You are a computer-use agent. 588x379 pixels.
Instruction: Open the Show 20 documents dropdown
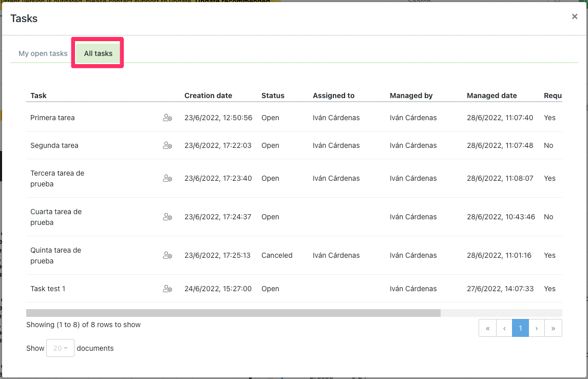point(60,348)
